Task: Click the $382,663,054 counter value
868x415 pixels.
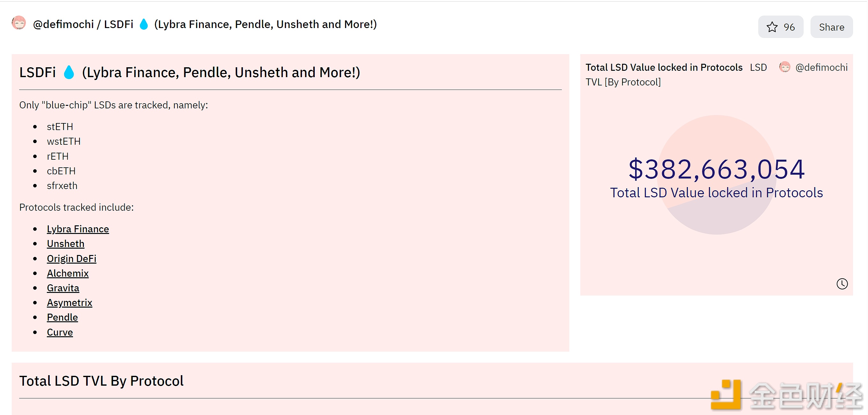Action: pos(716,169)
